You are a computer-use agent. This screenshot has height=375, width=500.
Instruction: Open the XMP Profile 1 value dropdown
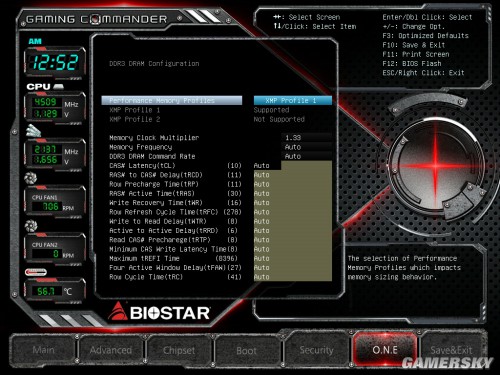(293, 100)
